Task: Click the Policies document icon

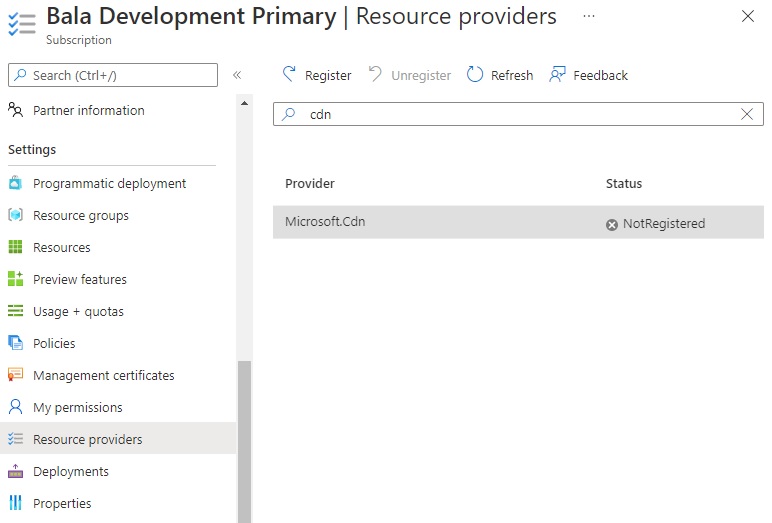Action: tap(15, 342)
